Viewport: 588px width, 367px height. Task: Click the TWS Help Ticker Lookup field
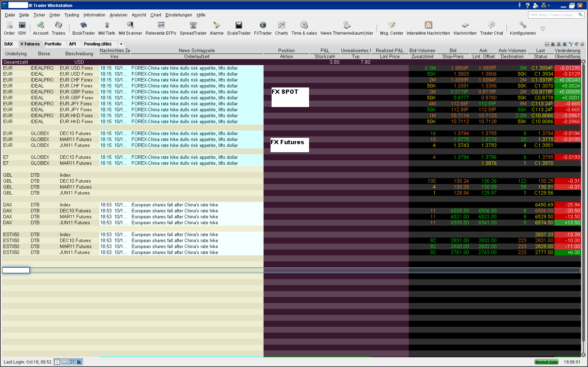[x=553, y=15]
